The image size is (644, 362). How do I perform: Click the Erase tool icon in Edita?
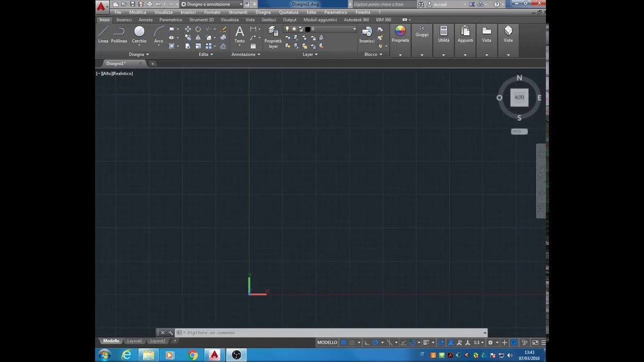(223, 29)
